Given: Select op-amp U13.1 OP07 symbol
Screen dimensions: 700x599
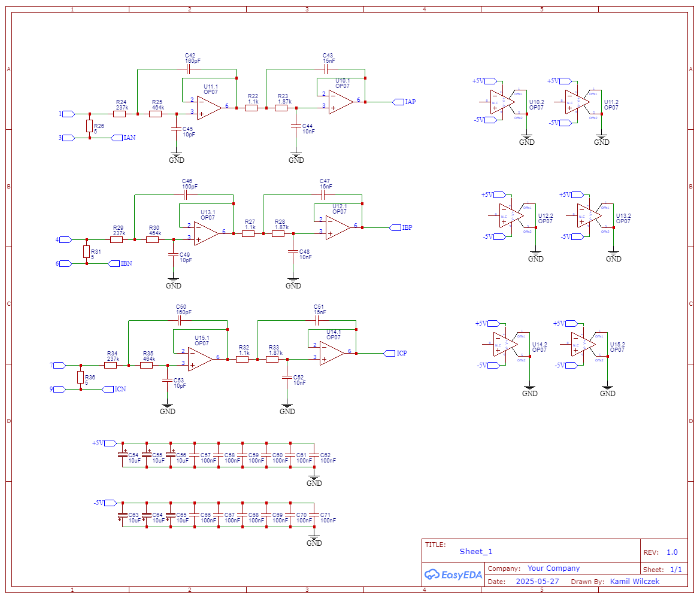Looking at the screenshot, I should [x=206, y=234].
